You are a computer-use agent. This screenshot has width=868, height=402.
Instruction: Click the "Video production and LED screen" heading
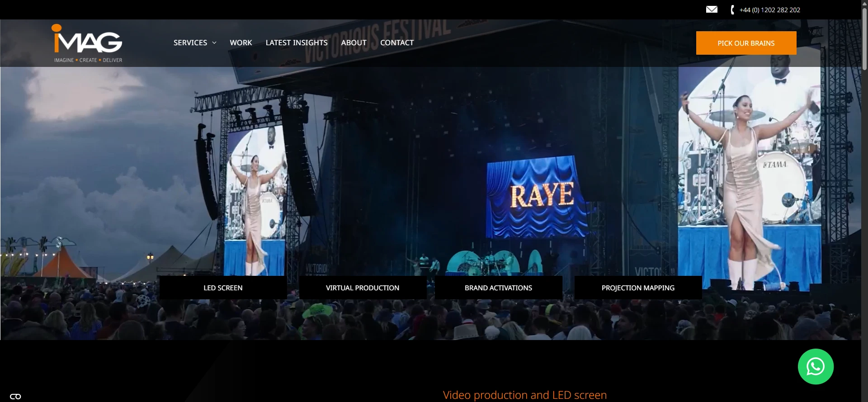pyautogui.click(x=525, y=395)
